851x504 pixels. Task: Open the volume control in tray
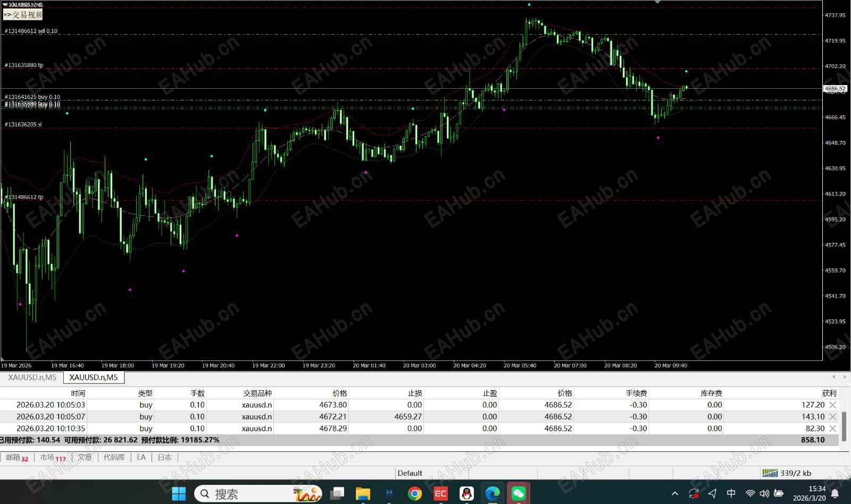click(764, 494)
